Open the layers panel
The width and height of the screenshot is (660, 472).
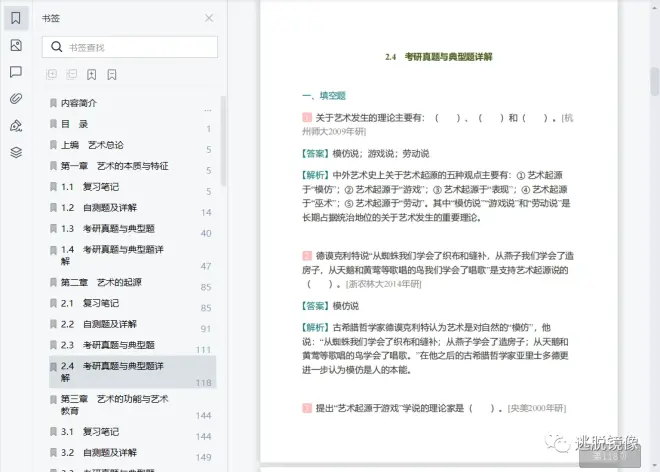15,152
